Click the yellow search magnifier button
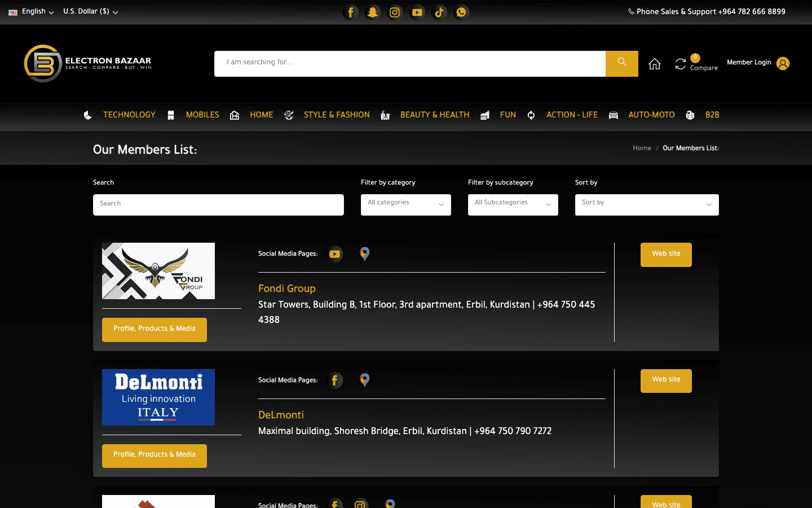Screen dimensions: 812x508 [622, 64]
